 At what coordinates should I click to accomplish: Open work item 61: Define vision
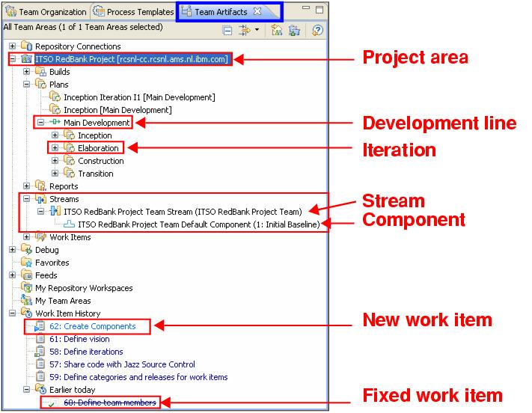click(79, 339)
